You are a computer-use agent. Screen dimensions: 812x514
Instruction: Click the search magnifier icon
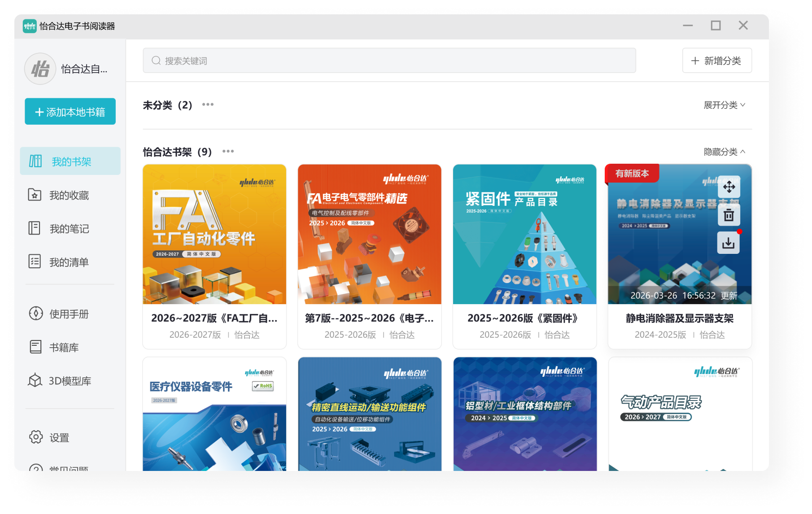(156, 61)
